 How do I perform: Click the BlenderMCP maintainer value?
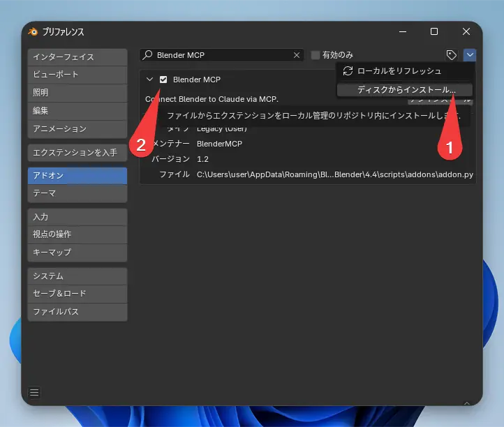click(219, 144)
